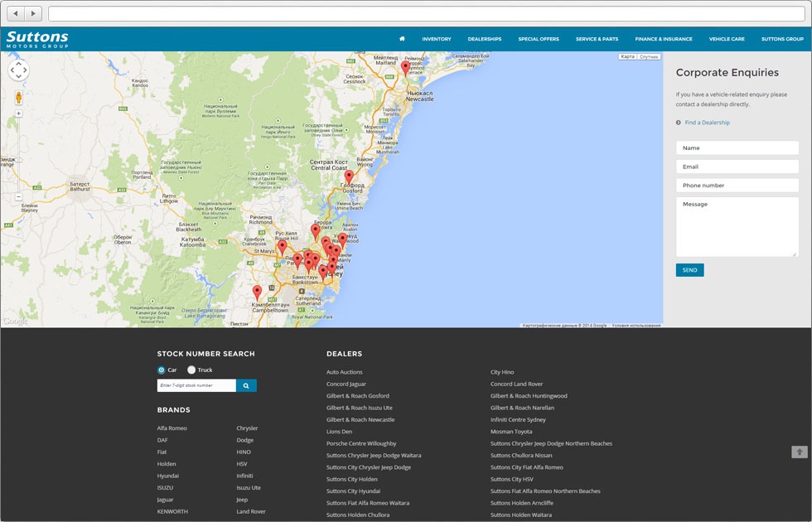Click the map pan control compass
Screen dimensions: 812x522
pos(18,70)
